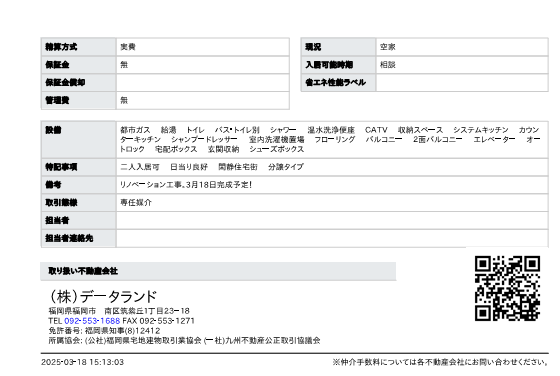Viewport: 560px width, 376px height.
Task: Click the empty 担当者 value field
Action: (x=332, y=220)
